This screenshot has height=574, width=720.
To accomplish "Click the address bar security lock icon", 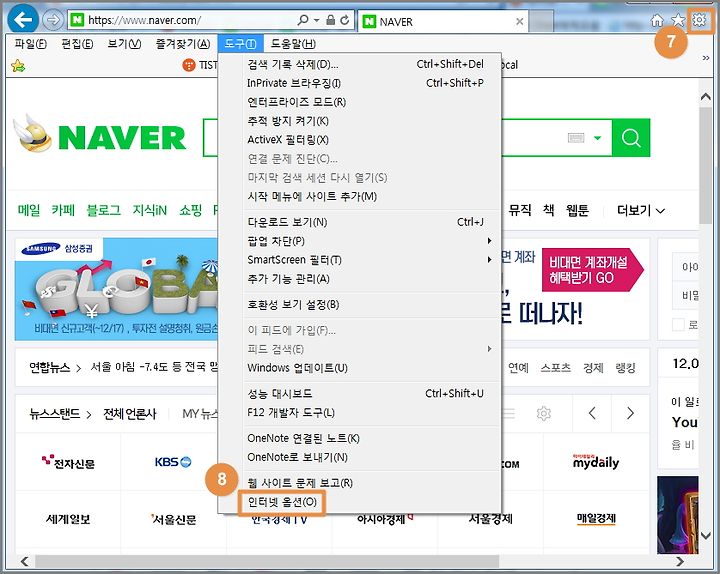I will pyautogui.click(x=330, y=20).
